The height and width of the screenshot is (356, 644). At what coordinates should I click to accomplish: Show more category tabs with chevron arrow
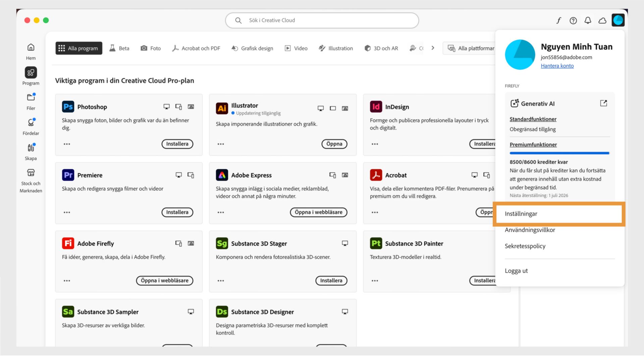coord(433,48)
